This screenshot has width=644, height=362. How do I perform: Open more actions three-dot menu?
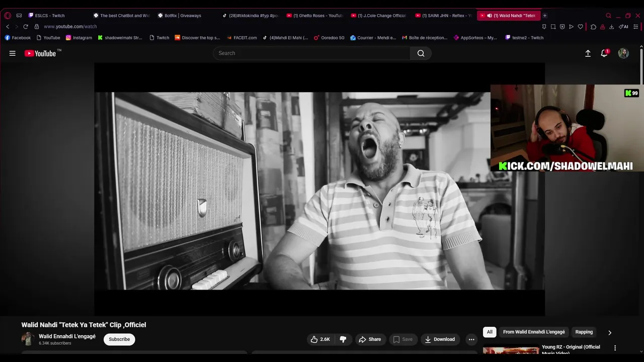(x=471, y=339)
